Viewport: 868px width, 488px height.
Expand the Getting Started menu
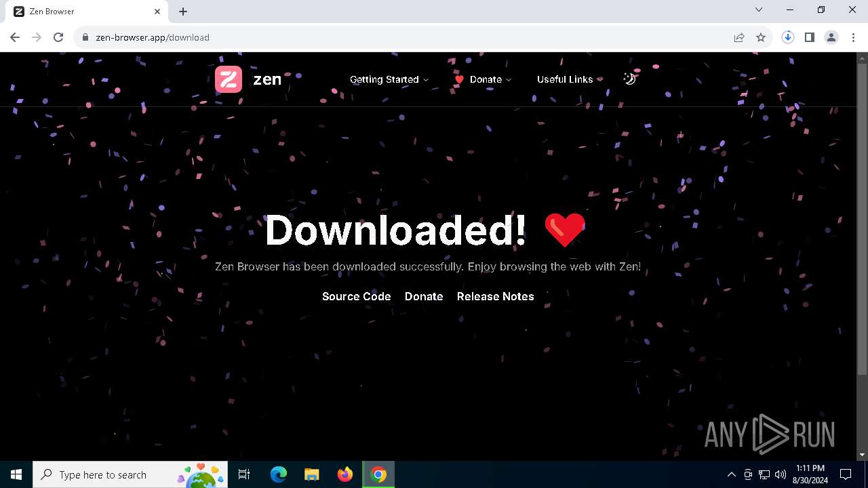click(389, 79)
